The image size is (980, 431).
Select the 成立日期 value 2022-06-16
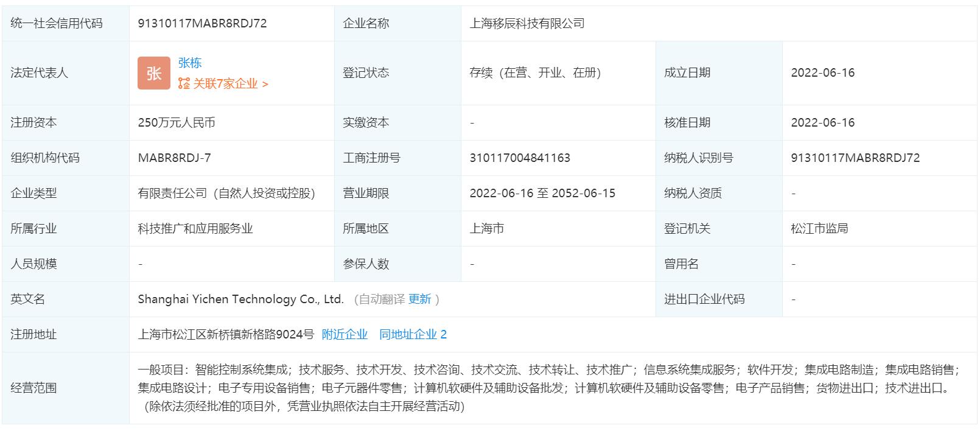click(823, 73)
